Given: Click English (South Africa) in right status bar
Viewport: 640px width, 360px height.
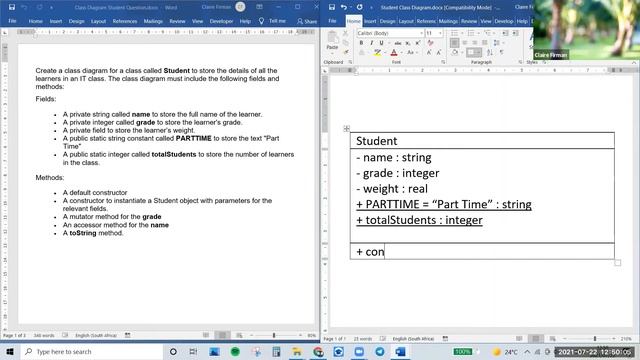Looking at the screenshot, I should point(413,339).
